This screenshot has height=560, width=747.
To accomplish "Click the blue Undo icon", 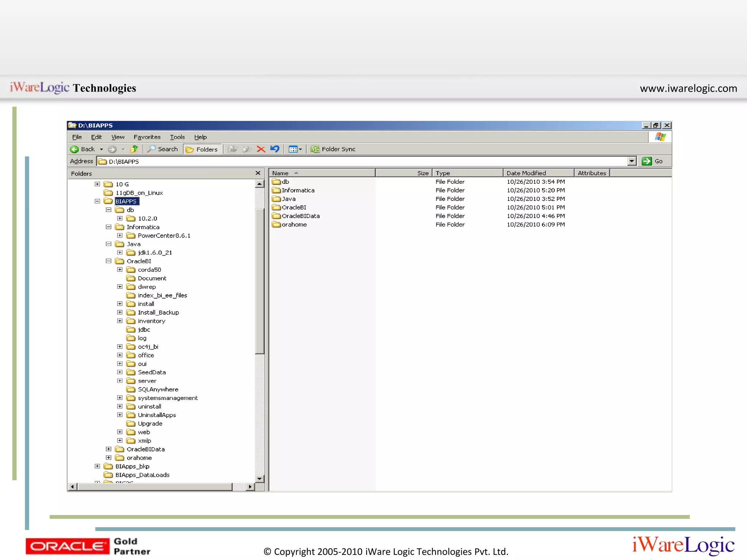I will coord(275,149).
